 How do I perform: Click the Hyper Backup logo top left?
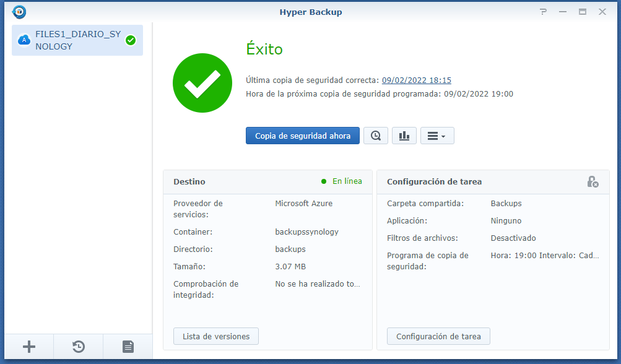pos(19,11)
